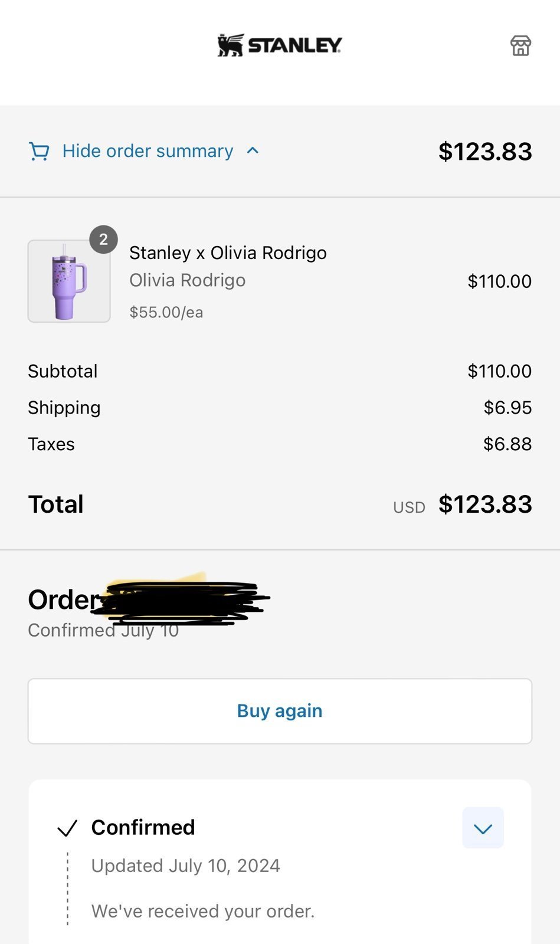Click the Confirmed checkmark icon
Screen dimensions: 560x944
67,828
